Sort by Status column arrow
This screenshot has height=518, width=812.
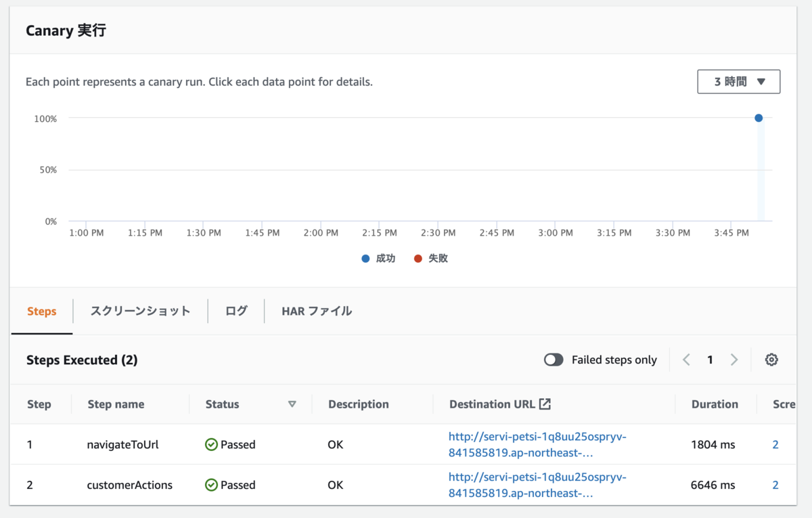click(292, 404)
